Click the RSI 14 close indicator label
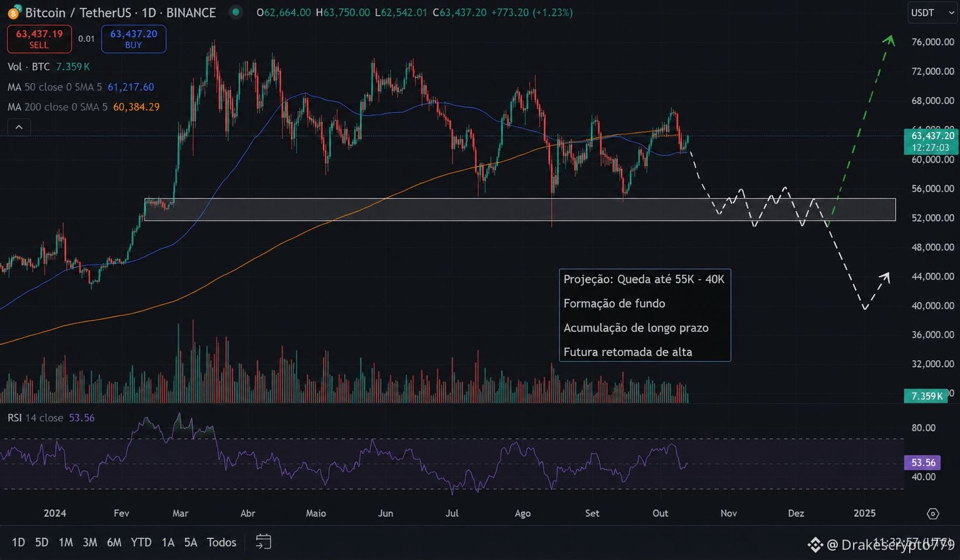The image size is (960, 560). pyautogui.click(x=35, y=418)
